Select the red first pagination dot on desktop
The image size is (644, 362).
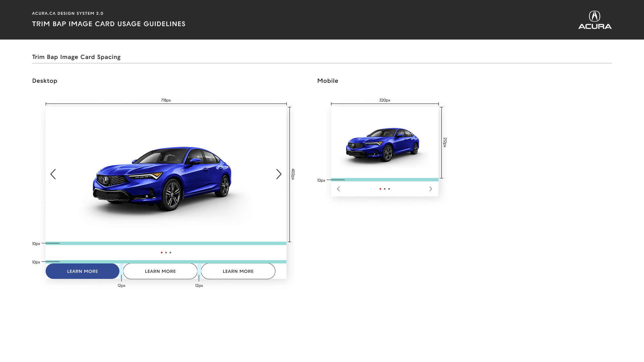point(162,253)
